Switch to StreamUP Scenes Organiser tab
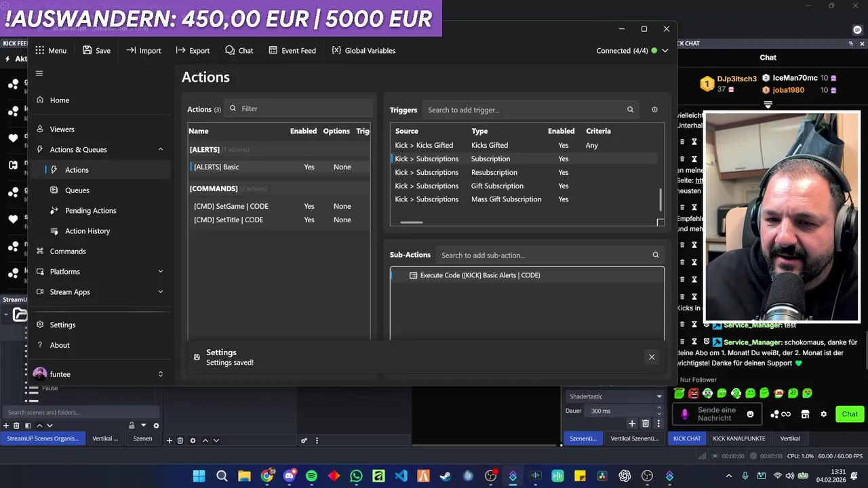Viewport: 868px width, 488px height. point(43,439)
